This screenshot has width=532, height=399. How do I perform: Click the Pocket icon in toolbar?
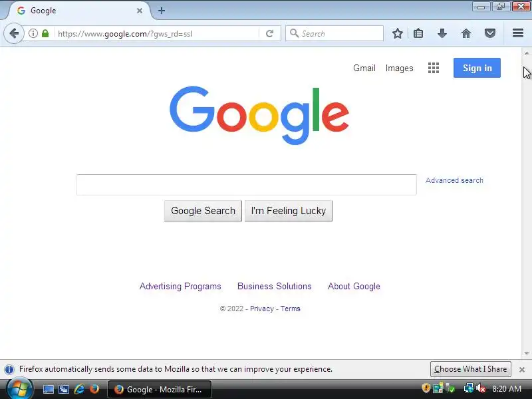click(489, 33)
